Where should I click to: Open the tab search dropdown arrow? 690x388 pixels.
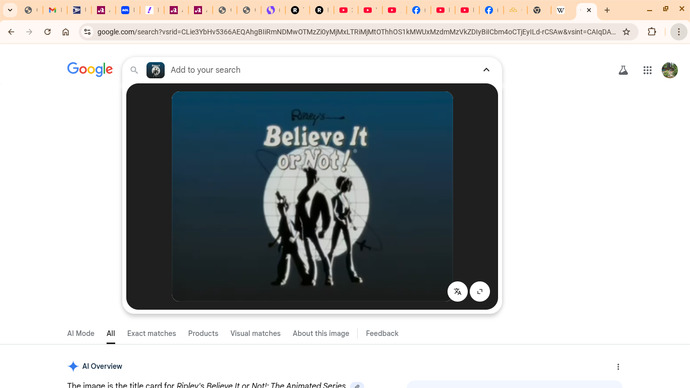point(10,10)
